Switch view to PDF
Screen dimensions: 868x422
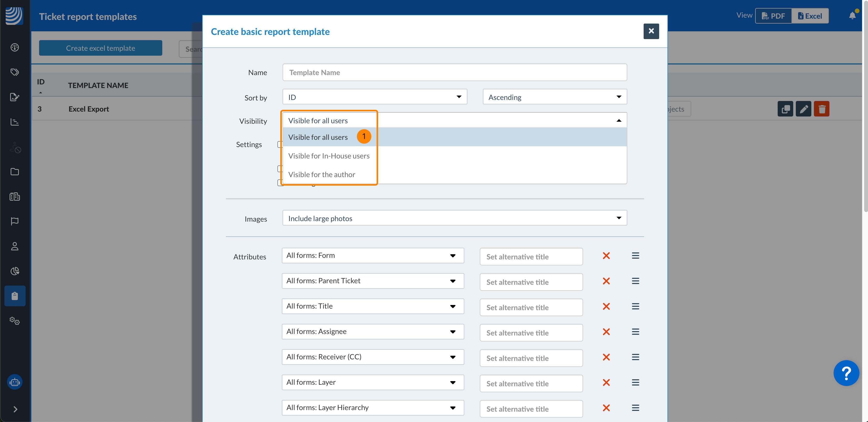coord(773,16)
